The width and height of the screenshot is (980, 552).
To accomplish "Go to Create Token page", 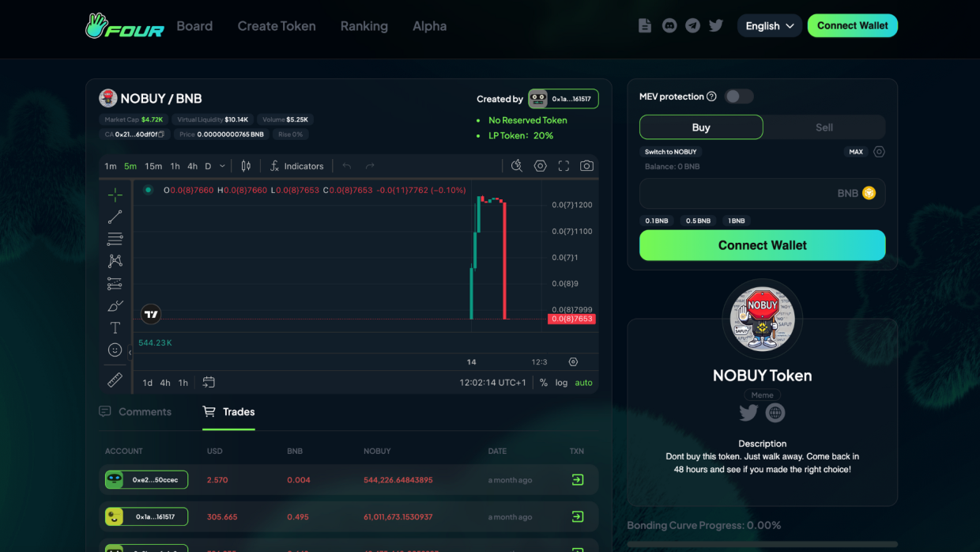I will 277,26.
